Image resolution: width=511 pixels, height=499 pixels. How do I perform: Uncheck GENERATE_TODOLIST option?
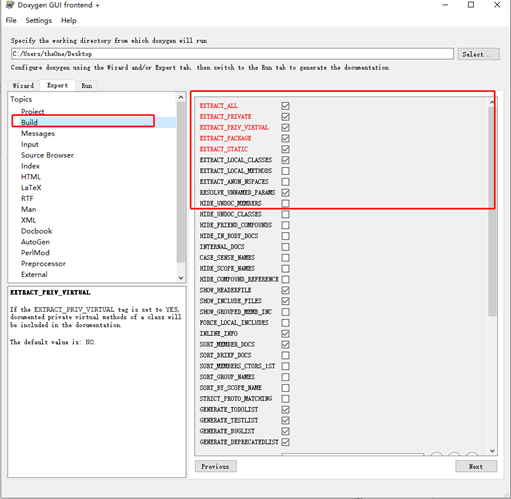(285, 410)
